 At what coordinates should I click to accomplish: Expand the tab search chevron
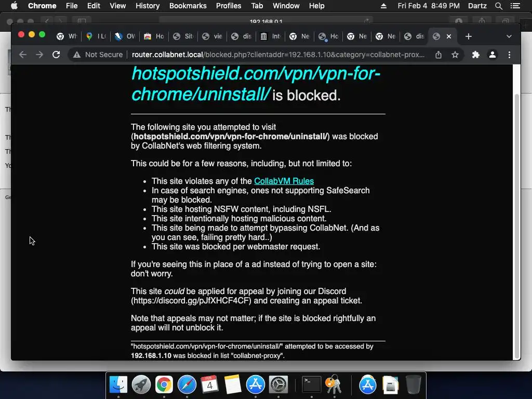[509, 36]
